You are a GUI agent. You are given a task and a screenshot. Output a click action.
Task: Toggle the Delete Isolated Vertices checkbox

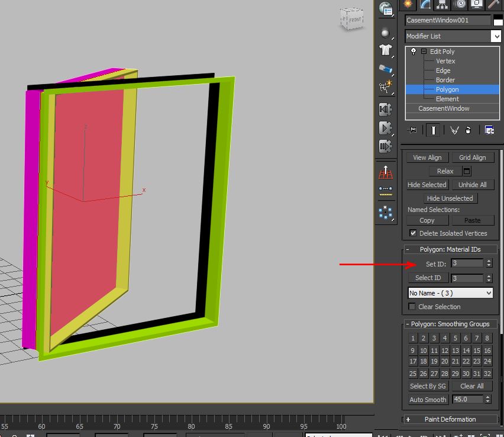coord(412,233)
